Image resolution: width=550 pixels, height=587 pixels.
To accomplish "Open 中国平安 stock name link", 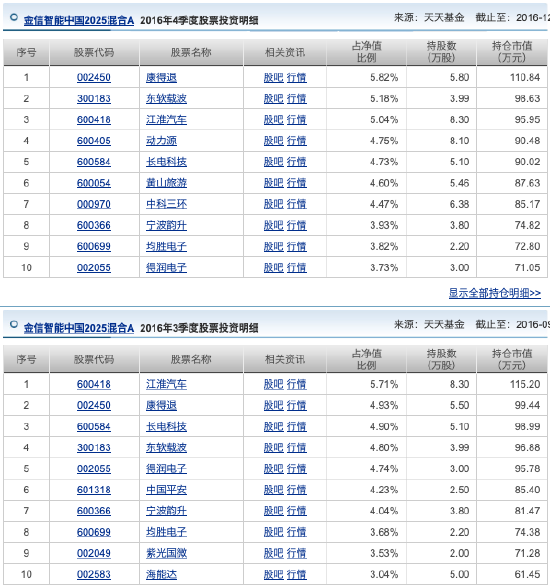I will click(x=166, y=490).
